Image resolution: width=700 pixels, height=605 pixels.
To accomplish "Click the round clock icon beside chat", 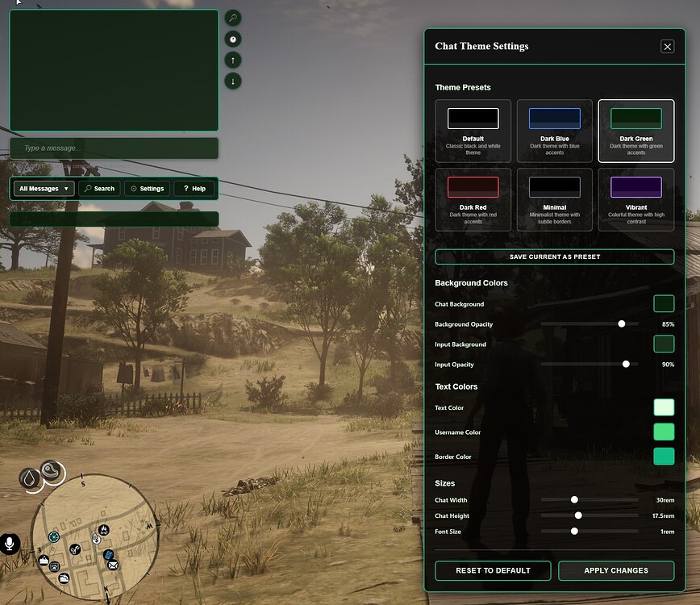I will tap(232, 40).
